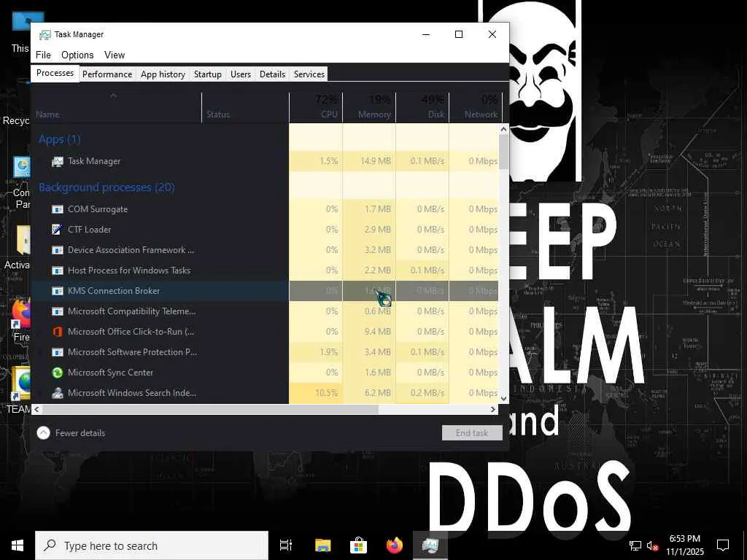Switch to the Services tab
747x560 pixels.
(x=309, y=74)
